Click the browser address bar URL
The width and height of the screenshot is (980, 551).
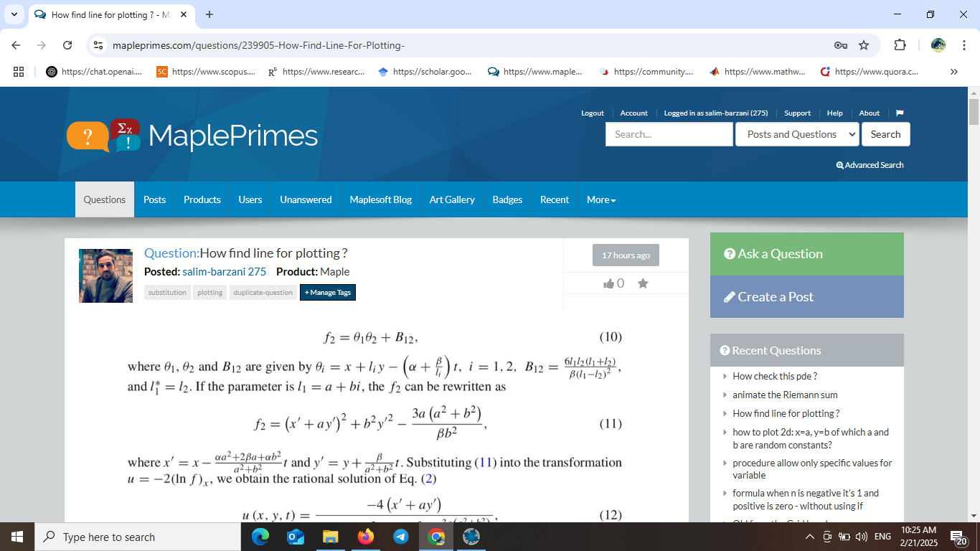pos(259,45)
